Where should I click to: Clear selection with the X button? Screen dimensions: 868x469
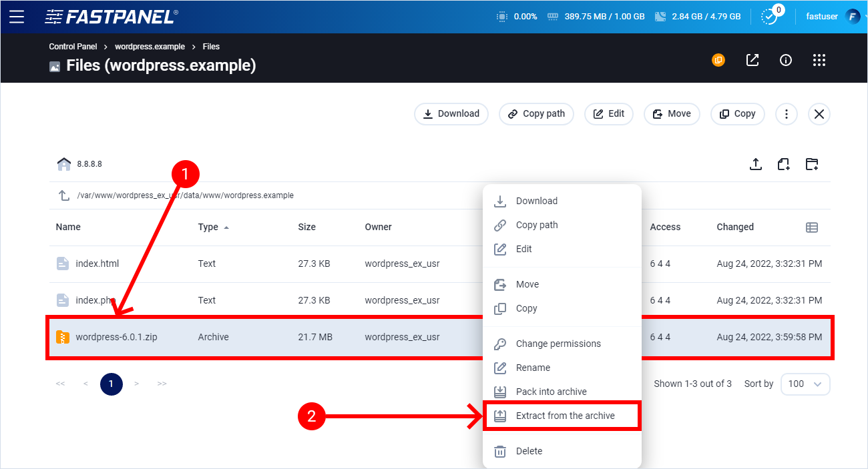819,114
